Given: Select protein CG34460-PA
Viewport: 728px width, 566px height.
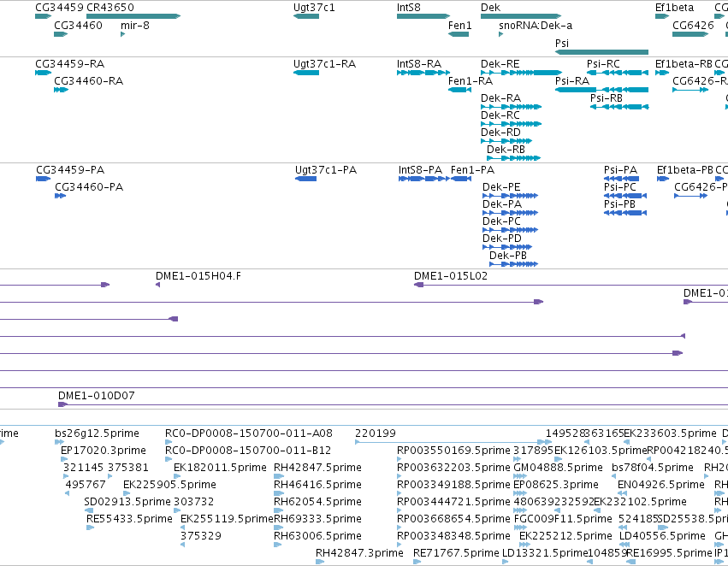Looking at the screenshot, I should [x=61, y=196].
